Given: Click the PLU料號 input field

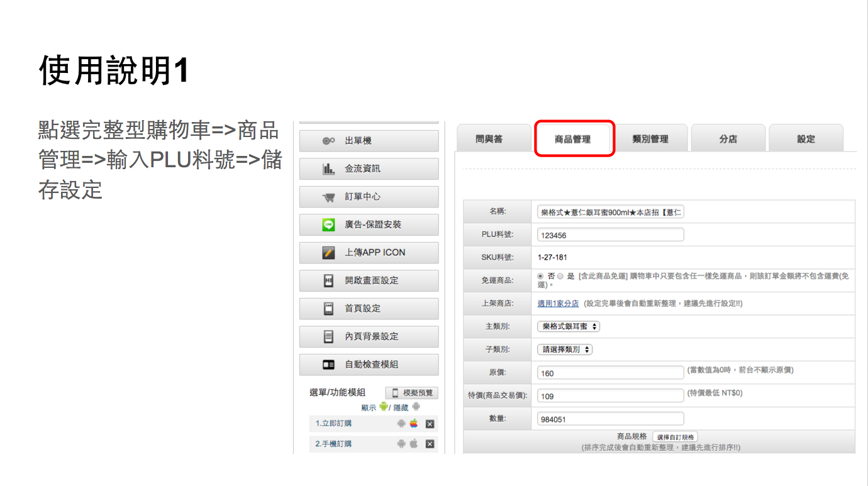Looking at the screenshot, I should pyautogui.click(x=610, y=235).
